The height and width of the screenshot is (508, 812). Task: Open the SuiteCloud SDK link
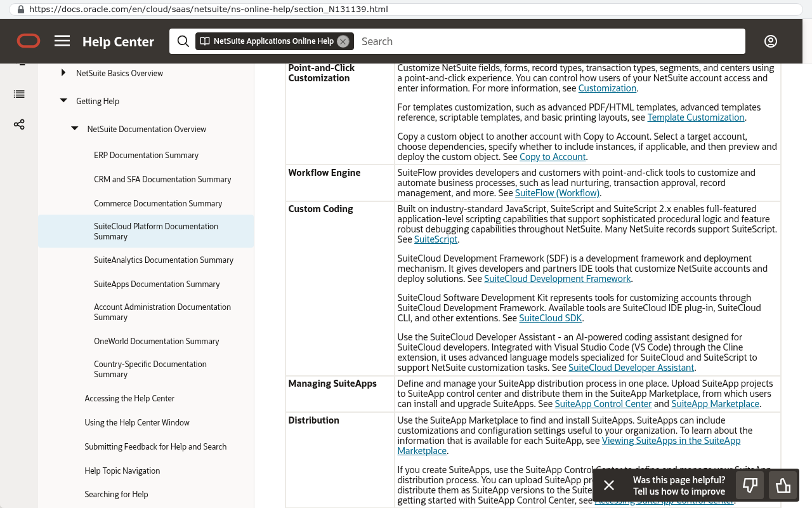(x=550, y=318)
